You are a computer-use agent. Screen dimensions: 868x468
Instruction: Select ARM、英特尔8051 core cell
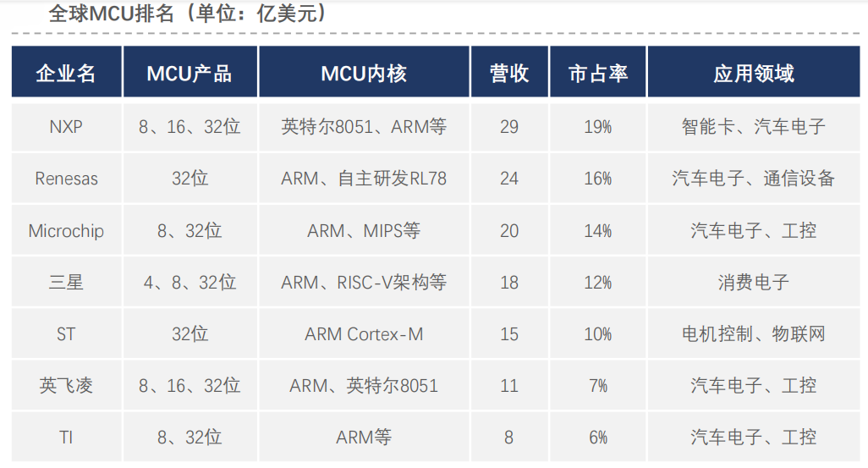point(365,385)
